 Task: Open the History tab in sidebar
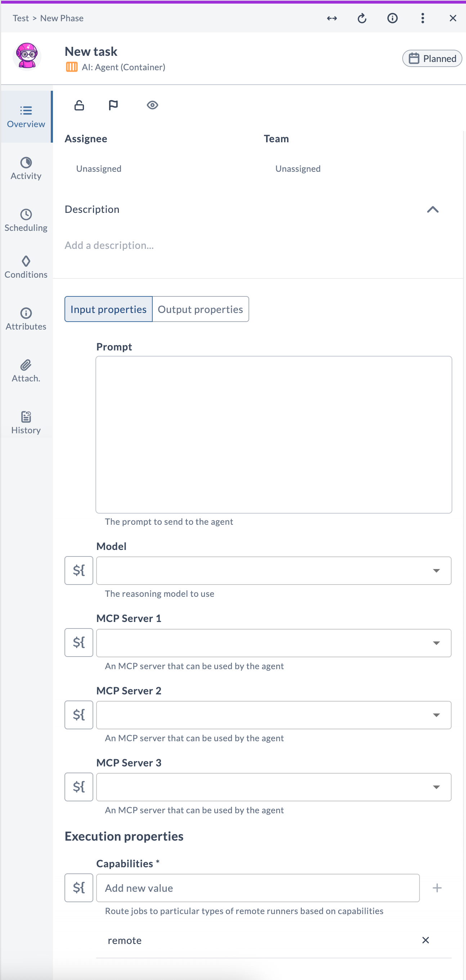tap(26, 423)
